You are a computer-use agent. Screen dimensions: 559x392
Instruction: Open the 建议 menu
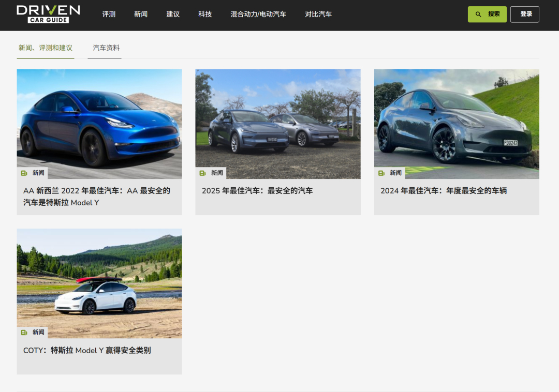(173, 14)
